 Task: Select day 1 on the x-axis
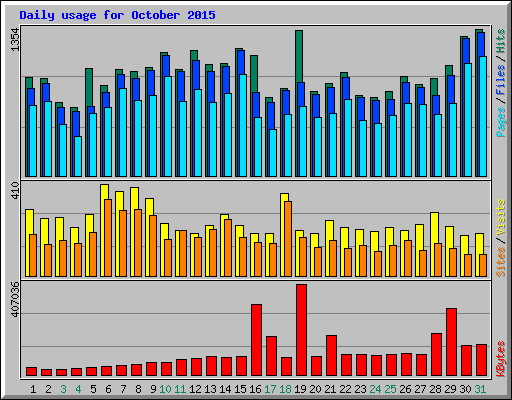click(33, 389)
